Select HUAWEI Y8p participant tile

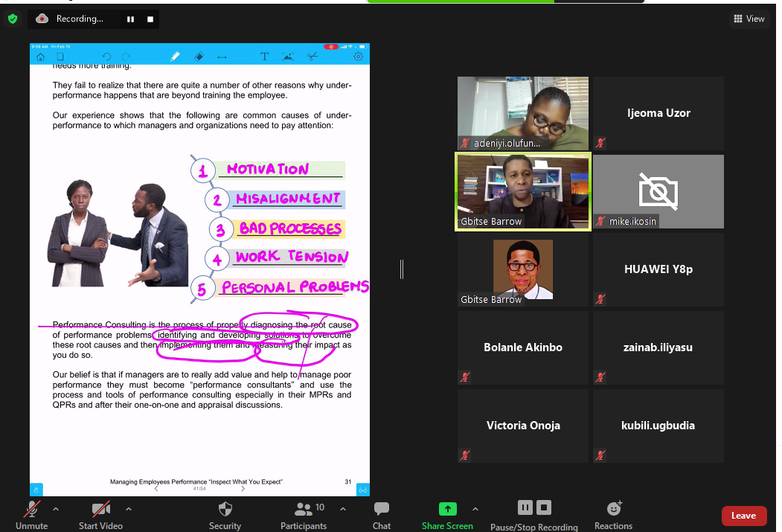pyautogui.click(x=658, y=270)
